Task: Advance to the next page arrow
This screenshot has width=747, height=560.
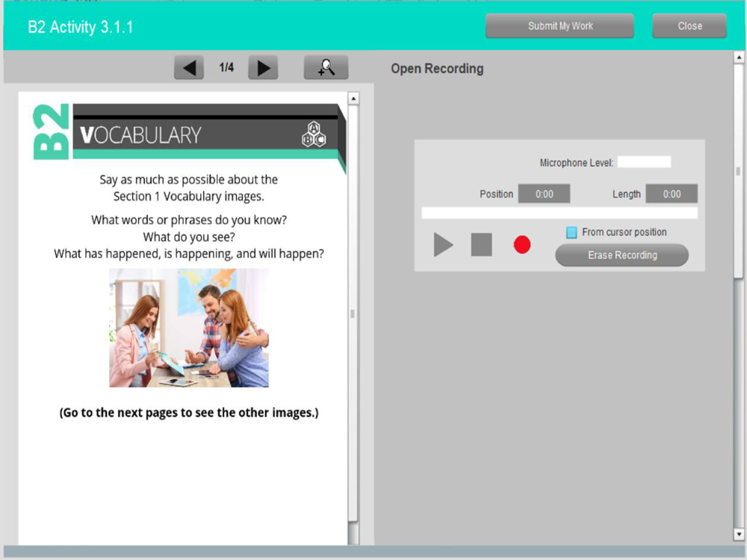Action: click(263, 68)
